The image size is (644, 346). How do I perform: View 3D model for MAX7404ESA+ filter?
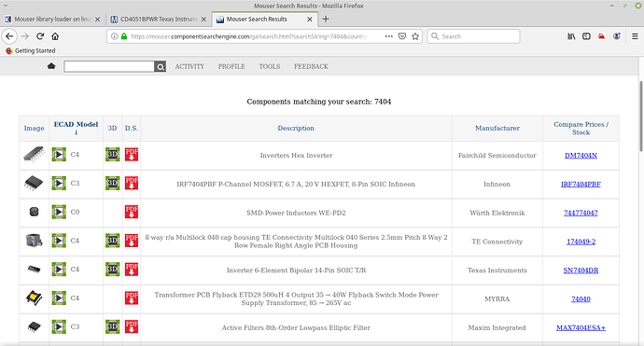click(113, 326)
